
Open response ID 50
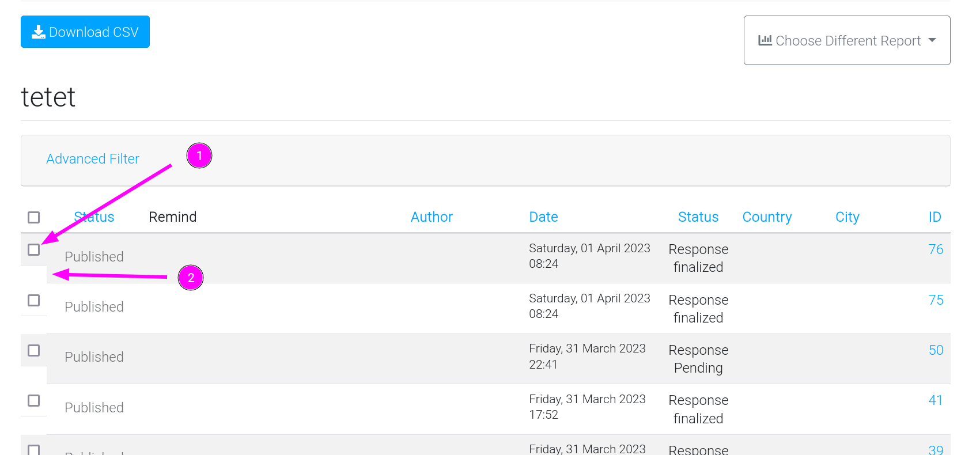[936, 350]
